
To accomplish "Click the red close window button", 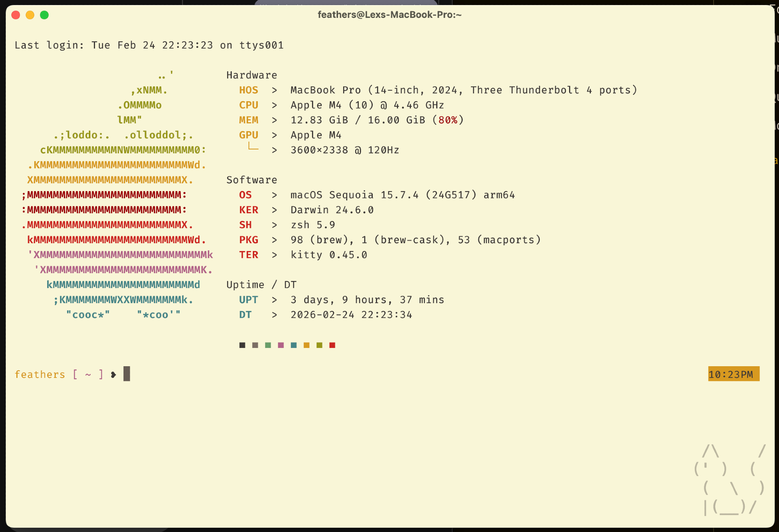I will 16,15.
